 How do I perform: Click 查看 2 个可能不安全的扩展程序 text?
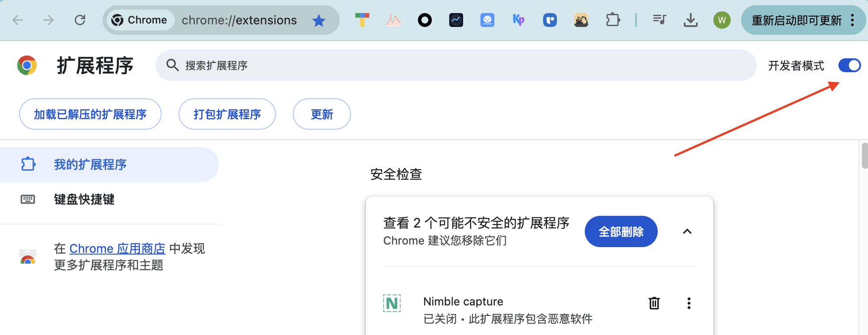coord(477,223)
